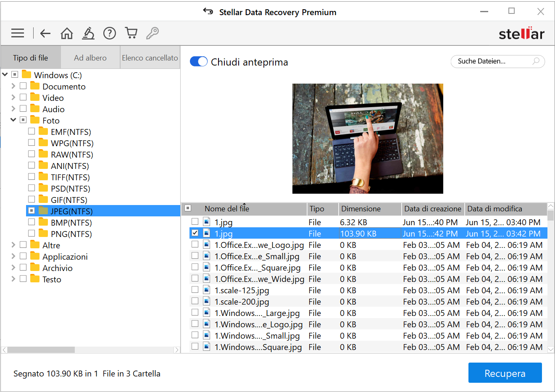Go back using the back arrow
This screenshot has height=392, width=555.
[x=45, y=33]
